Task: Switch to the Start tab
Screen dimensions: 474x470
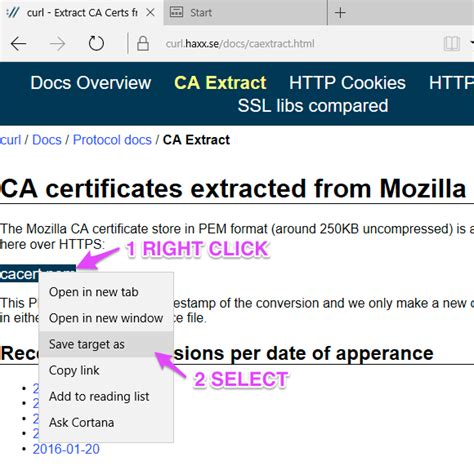Action: pyautogui.click(x=245, y=13)
